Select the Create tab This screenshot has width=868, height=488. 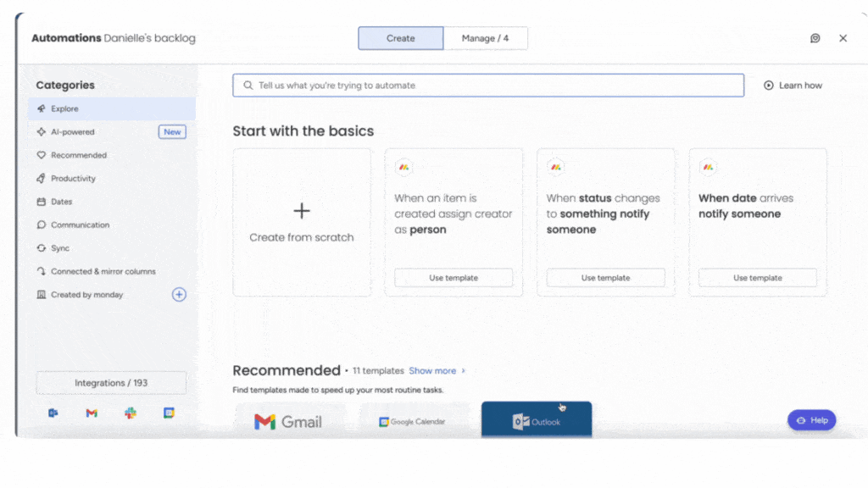click(x=400, y=38)
